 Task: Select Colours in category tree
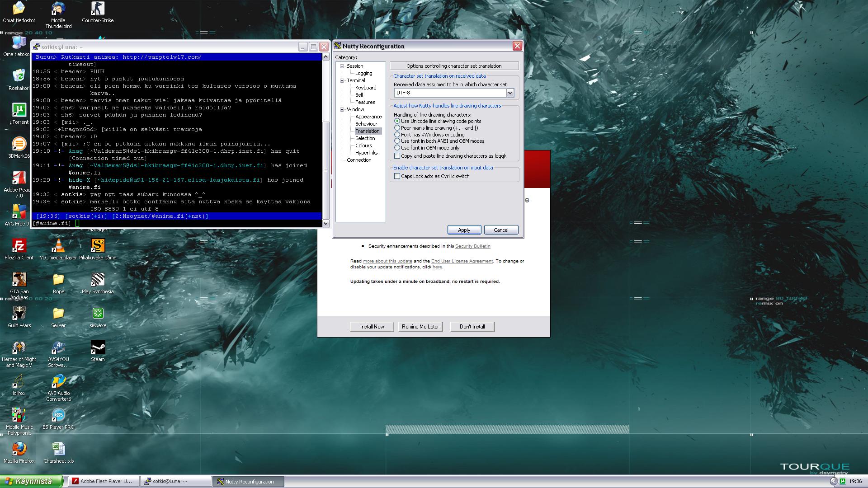tap(363, 145)
